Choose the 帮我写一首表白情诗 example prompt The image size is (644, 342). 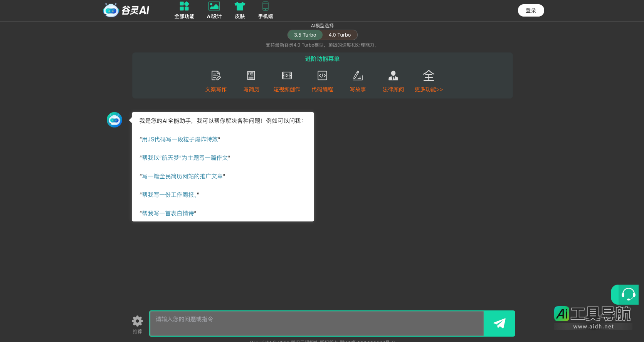(168, 213)
